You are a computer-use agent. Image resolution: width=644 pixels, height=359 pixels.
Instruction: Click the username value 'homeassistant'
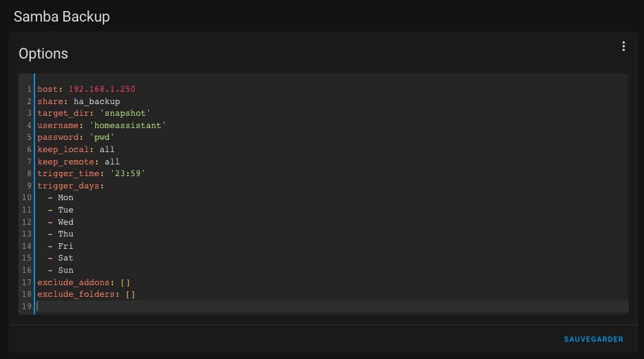tap(128, 125)
